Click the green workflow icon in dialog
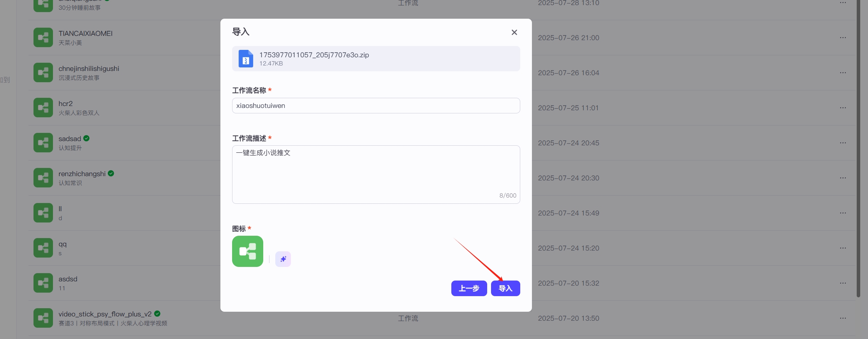This screenshot has width=868, height=339. [248, 251]
